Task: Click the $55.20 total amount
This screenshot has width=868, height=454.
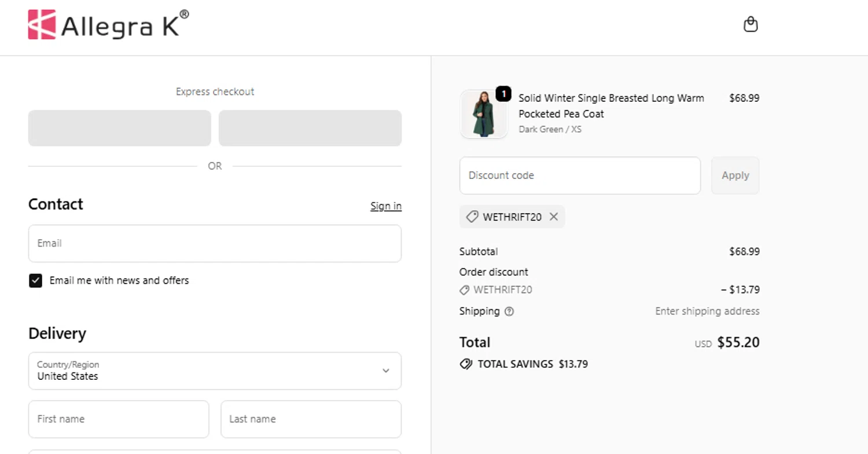Action: pyautogui.click(x=738, y=342)
